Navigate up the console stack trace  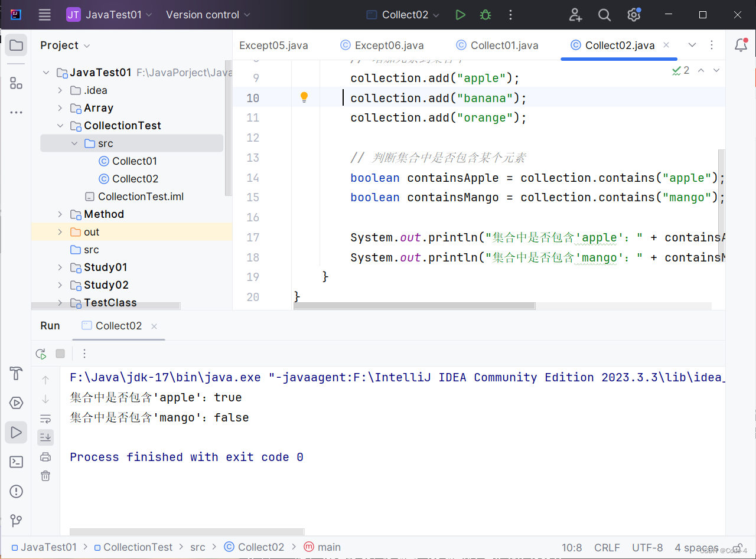pos(45,380)
